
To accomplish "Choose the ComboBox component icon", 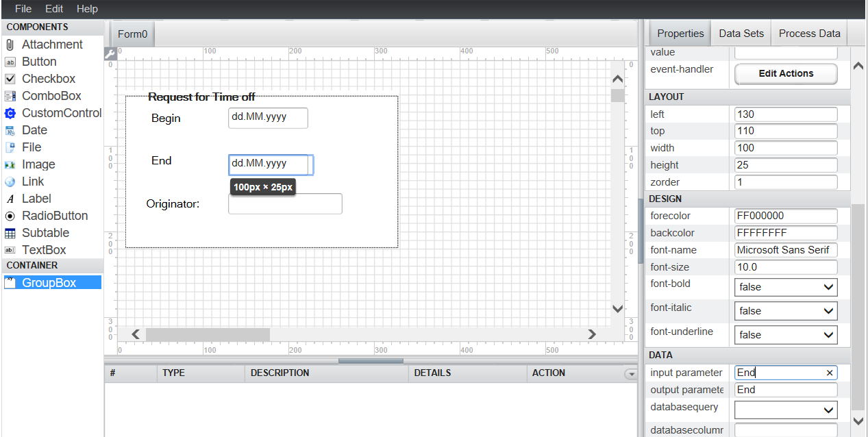I will [x=10, y=96].
